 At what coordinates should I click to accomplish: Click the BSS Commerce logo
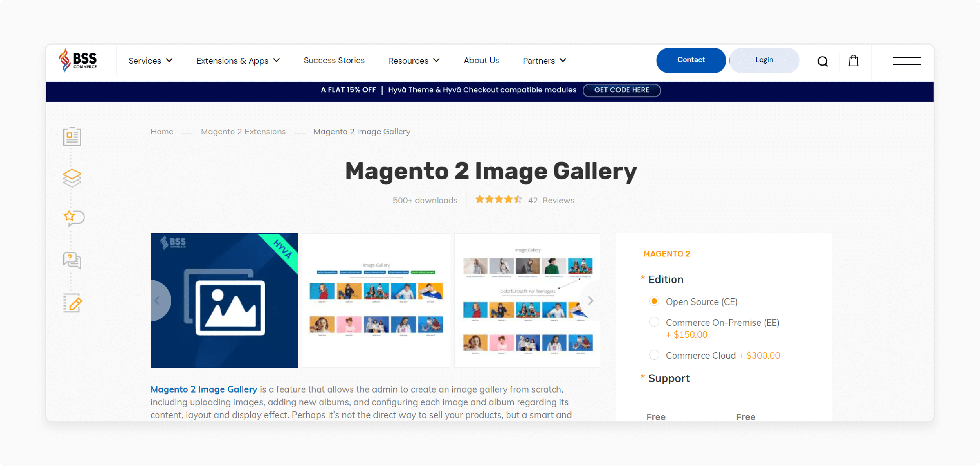(78, 60)
